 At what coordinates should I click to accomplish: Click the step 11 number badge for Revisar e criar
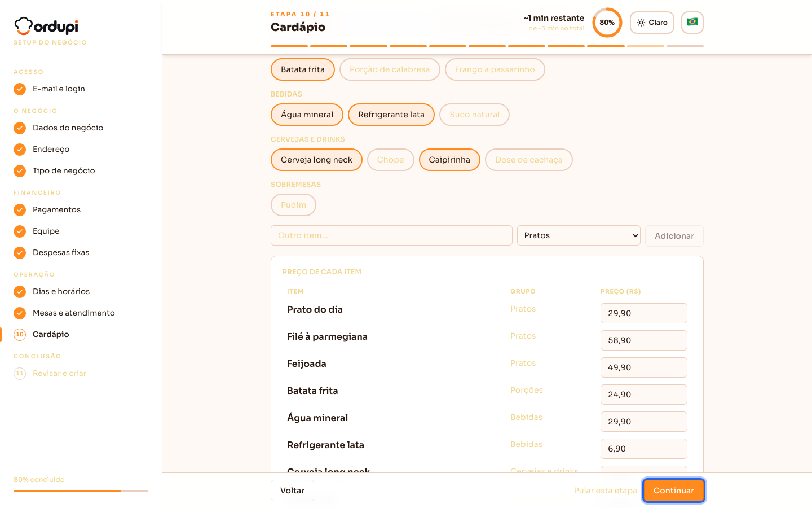click(x=20, y=374)
